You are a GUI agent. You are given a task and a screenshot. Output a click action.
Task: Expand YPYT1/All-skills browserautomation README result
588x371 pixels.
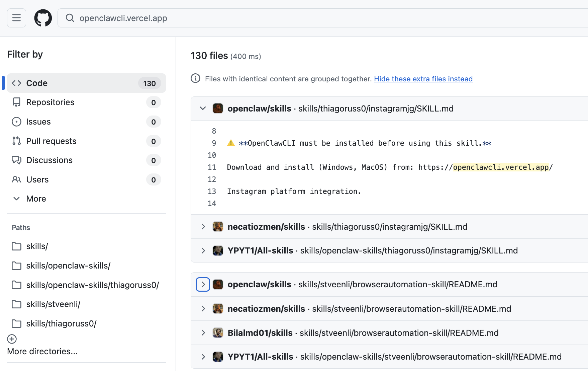(203, 357)
